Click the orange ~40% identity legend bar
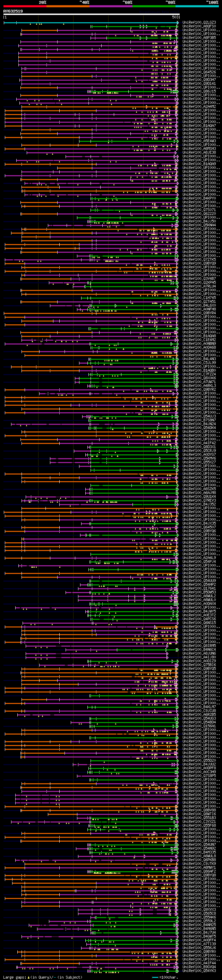222x980 pixels. coord(68,6)
